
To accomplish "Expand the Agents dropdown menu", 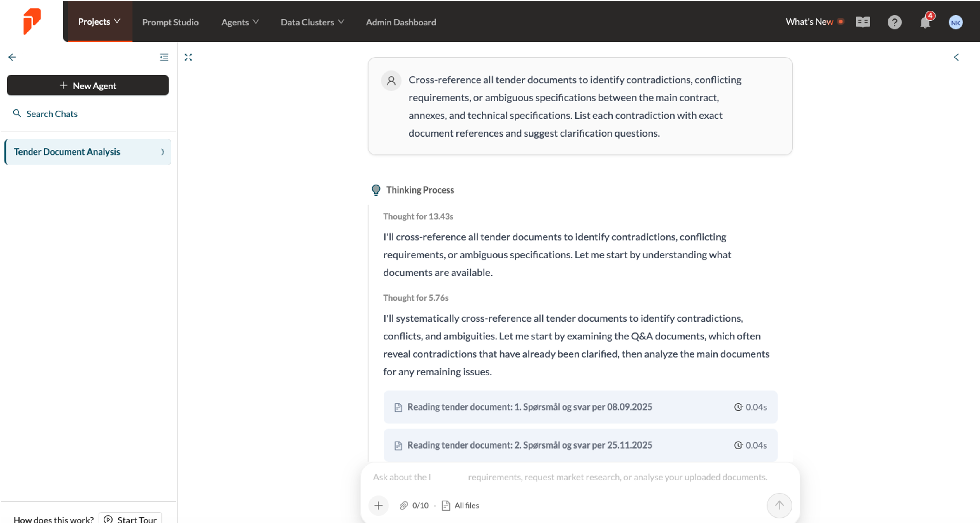I will (x=240, y=22).
